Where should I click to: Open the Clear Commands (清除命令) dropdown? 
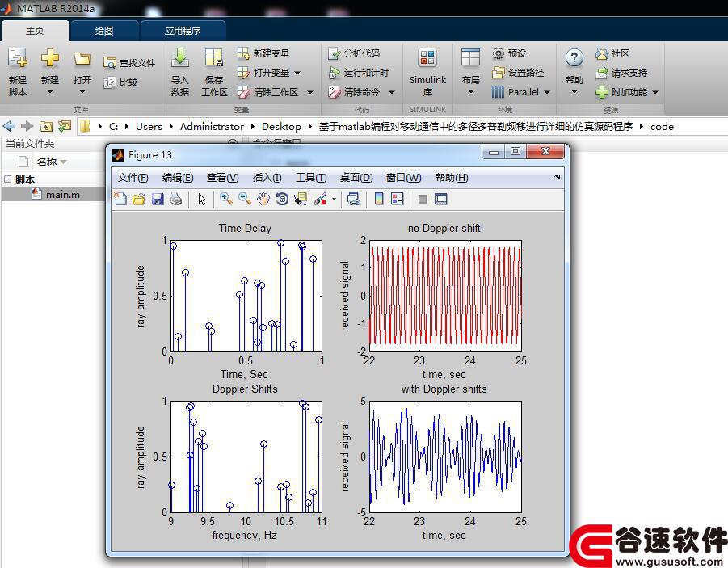click(x=391, y=92)
